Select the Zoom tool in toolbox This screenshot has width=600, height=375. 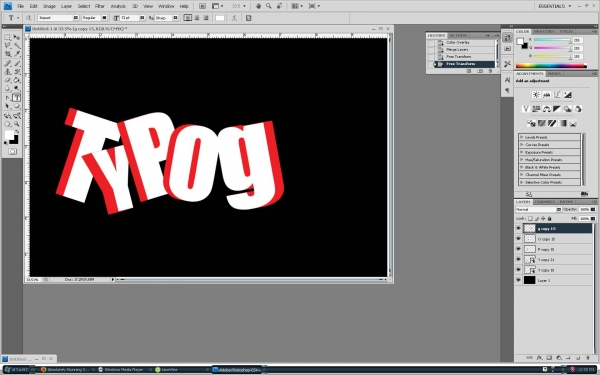click(16, 124)
